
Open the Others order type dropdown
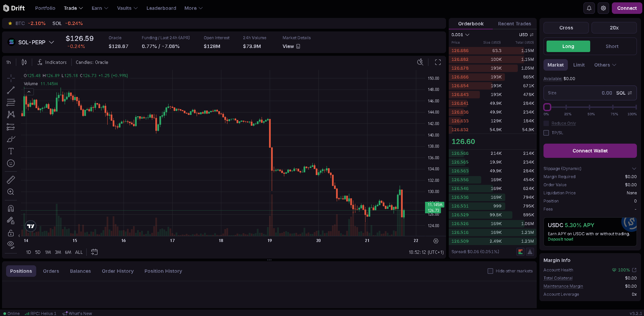[605, 65]
